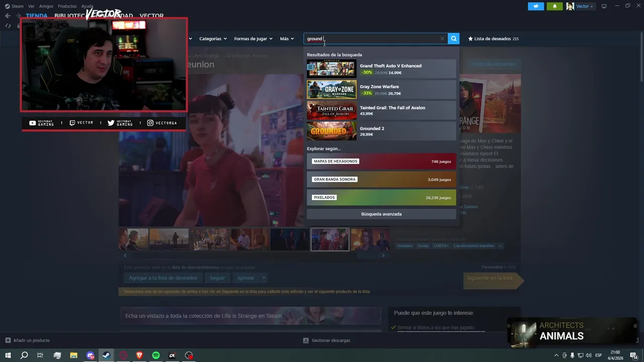
Task: Open the Aventura tag
Action: 405,246
